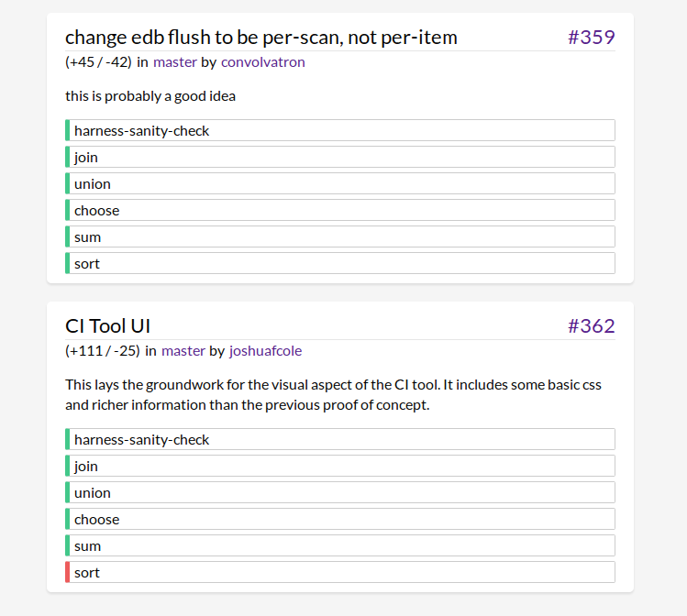Viewport: 687px width, 616px height.
Task: Select union test result in PR #359
Action: pos(339,184)
